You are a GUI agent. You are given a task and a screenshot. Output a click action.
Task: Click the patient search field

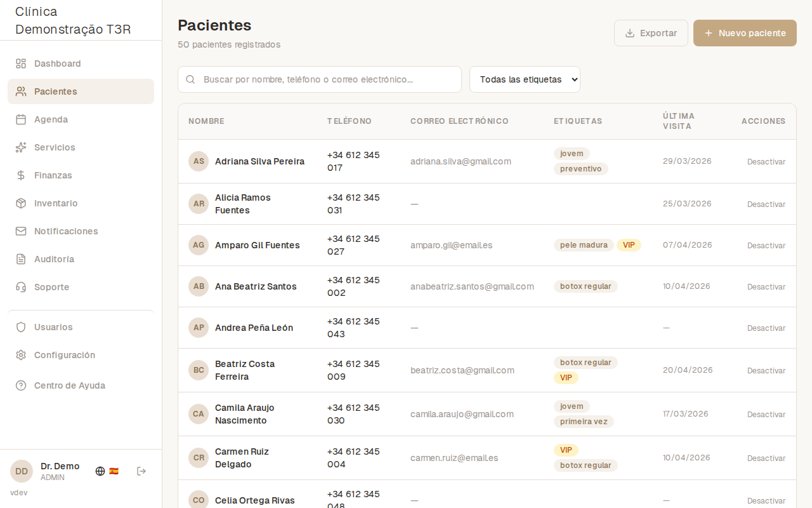tap(320, 79)
